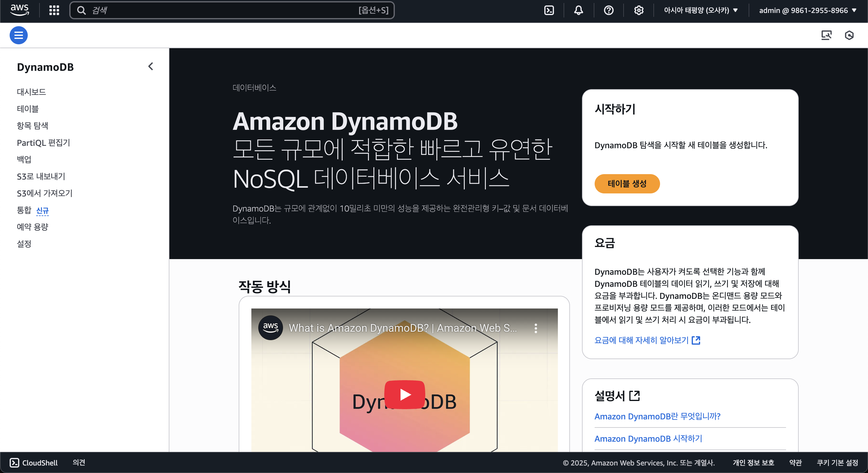Click the 테이블 생성 button
This screenshot has height=473, width=868.
click(x=627, y=183)
